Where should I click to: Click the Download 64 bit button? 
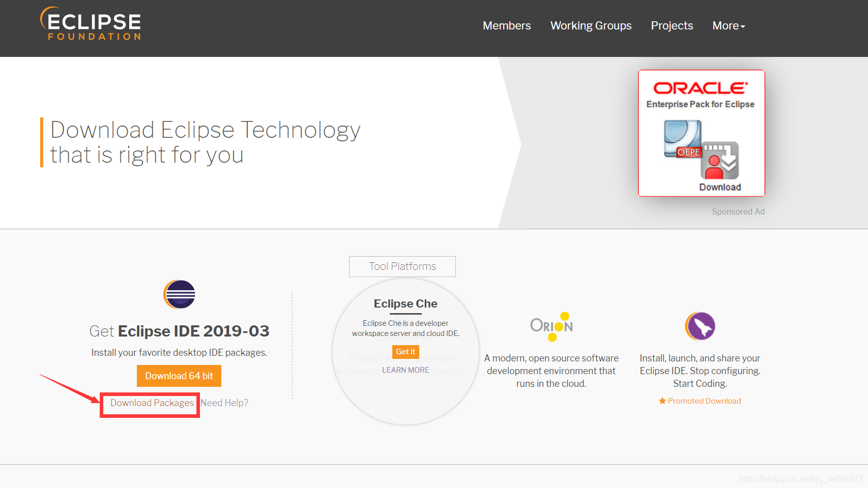coord(179,376)
